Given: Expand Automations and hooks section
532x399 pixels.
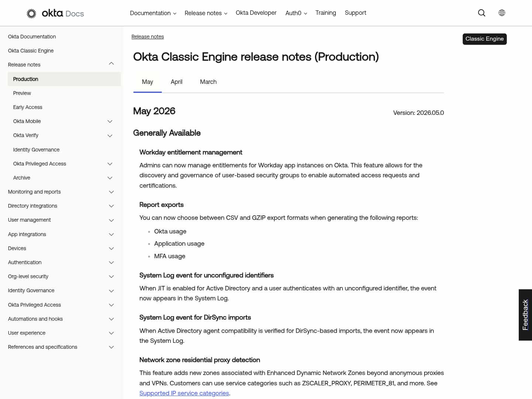Looking at the screenshot, I should click(x=111, y=319).
